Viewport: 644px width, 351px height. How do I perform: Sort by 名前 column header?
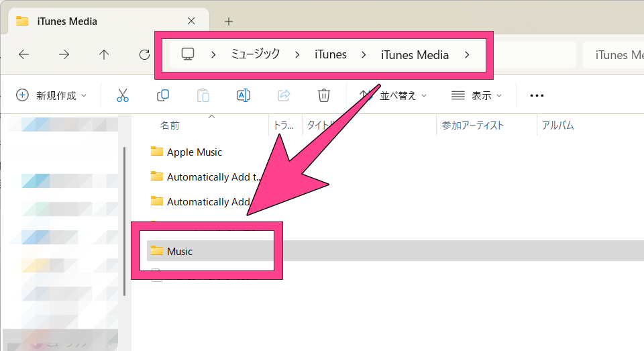170,126
